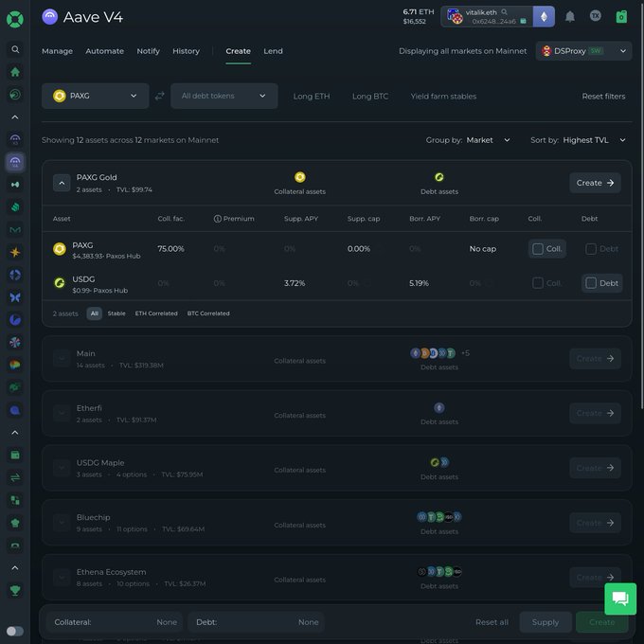Image resolution: width=644 pixels, height=644 pixels.
Task: Expand the Etherfi market card
Action: click(62, 413)
